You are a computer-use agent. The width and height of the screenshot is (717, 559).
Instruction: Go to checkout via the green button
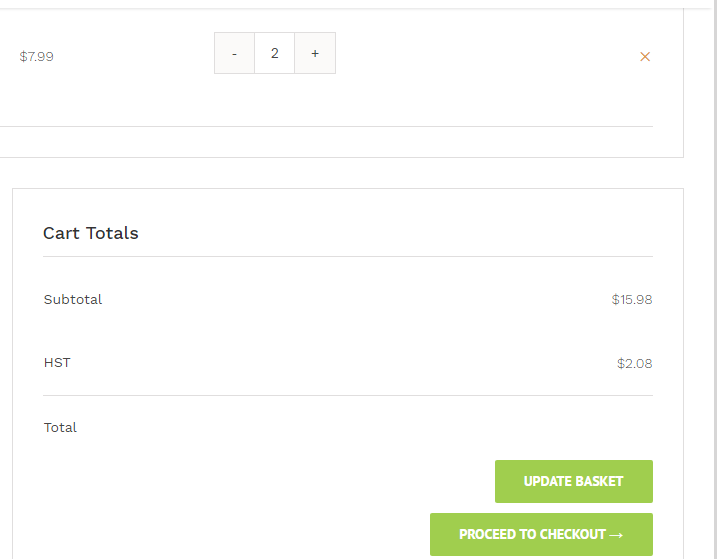click(541, 534)
